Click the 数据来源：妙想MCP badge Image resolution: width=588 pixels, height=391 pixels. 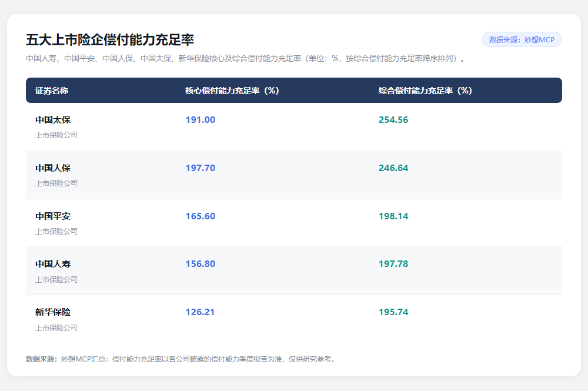point(522,40)
